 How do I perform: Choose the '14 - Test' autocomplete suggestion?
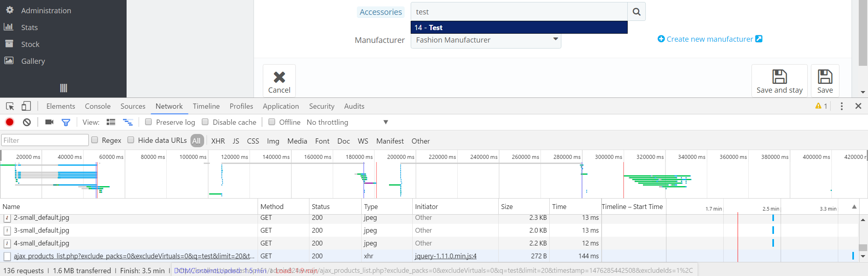(x=519, y=27)
